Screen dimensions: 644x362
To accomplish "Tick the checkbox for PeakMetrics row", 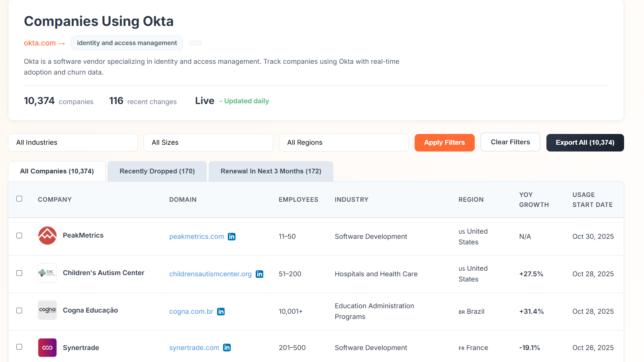I will [x=19, y=236].
